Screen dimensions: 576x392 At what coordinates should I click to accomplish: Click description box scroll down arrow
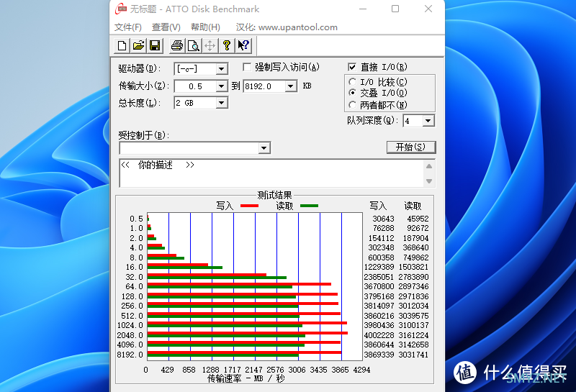point(429,181)
